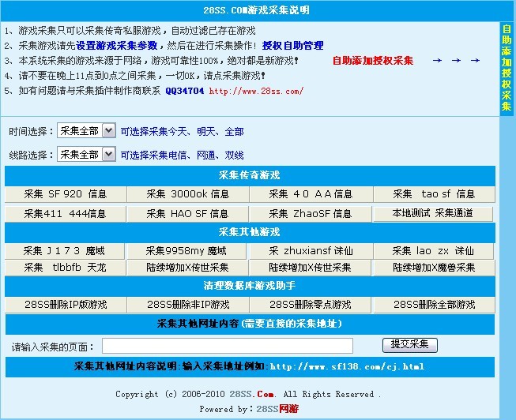Click the 采集 J173 魔域 button
Image resolution: width=516 pixels, height=420 pixels.
(x=65, y=251)
